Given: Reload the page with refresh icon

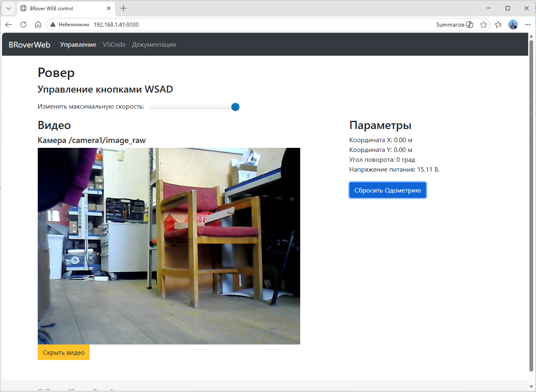Looking at the screenshot, I should pyautogui.click(x=23, y=25).
